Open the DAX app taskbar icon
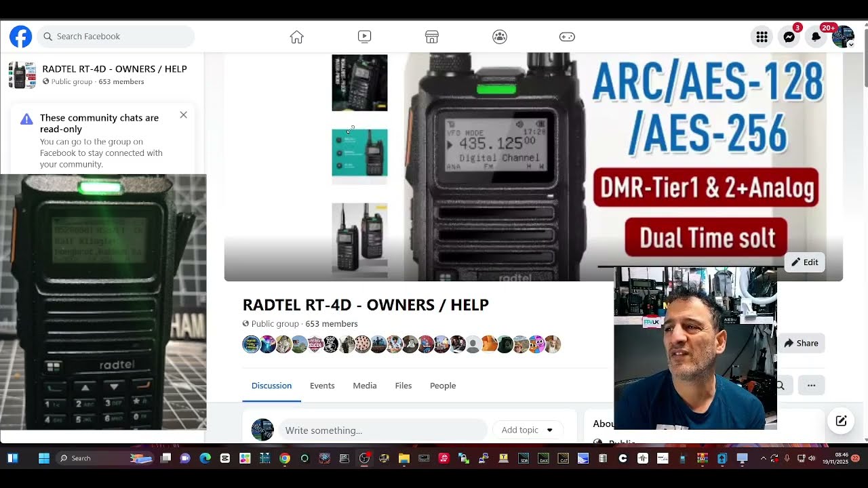868x488 pixels. click(543, 458)
